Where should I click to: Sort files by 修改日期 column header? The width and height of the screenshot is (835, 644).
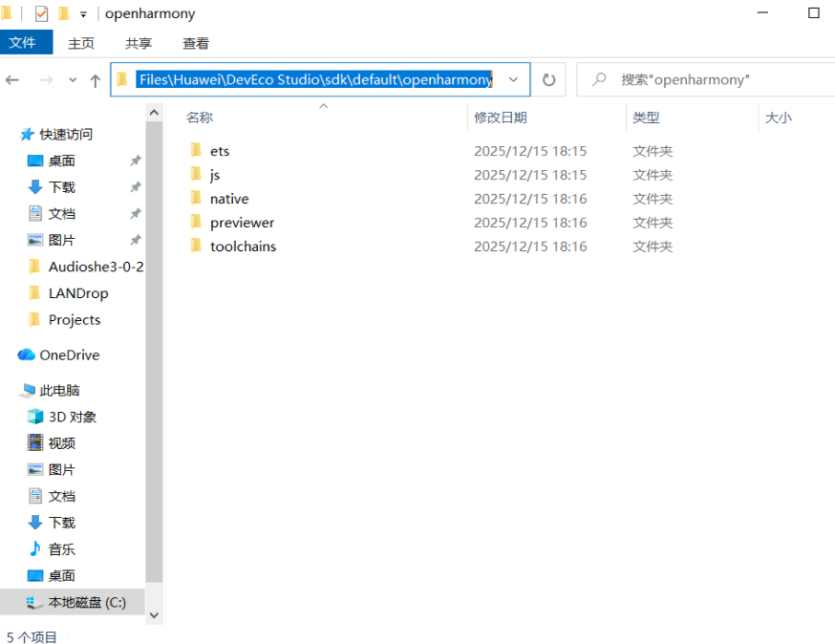(500, 117)
